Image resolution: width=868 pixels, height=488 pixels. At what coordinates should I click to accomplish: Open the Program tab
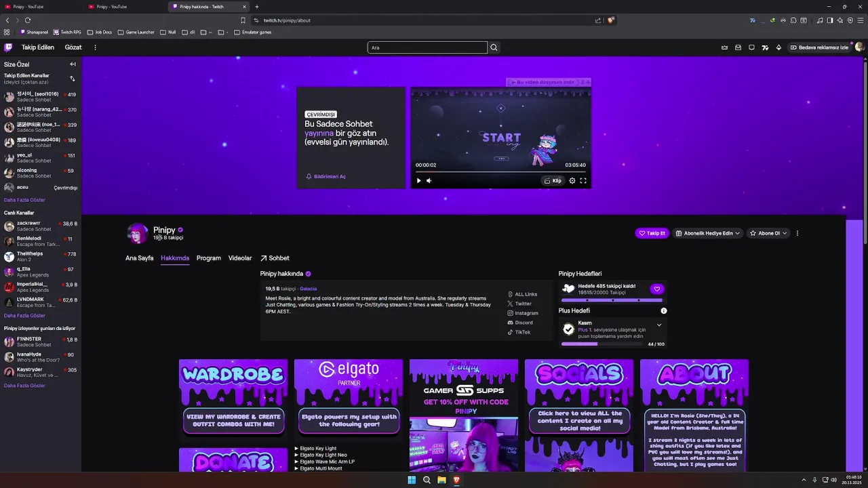click(209, 258)
